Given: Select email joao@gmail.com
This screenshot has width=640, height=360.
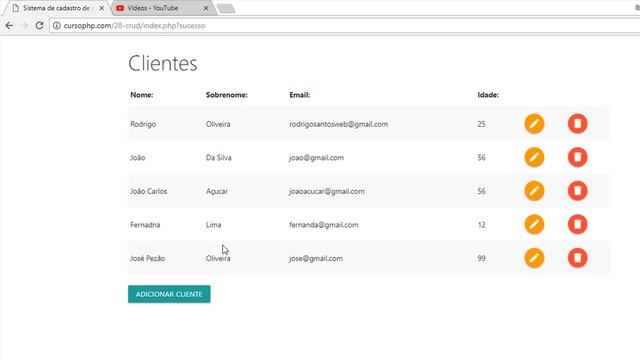Looking at the screenshot, I should pyautogui.click(x=316, y=158).
